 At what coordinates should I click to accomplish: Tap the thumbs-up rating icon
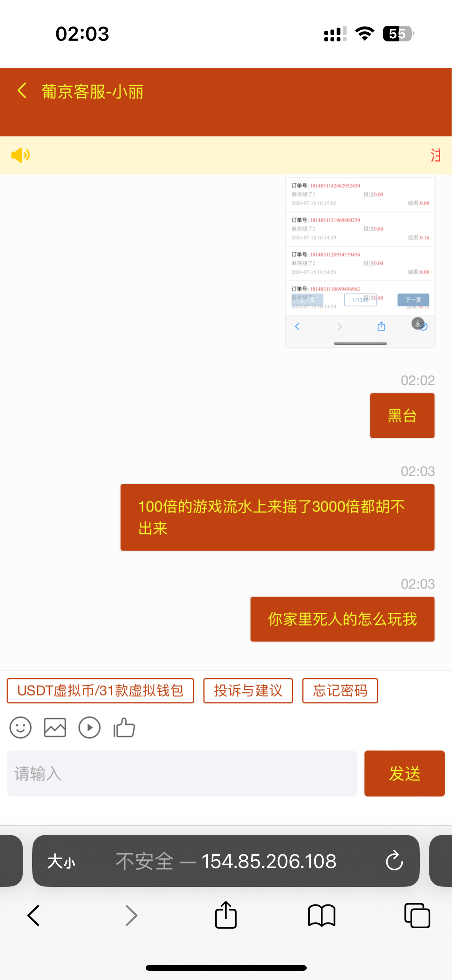(x=124, y=727)
